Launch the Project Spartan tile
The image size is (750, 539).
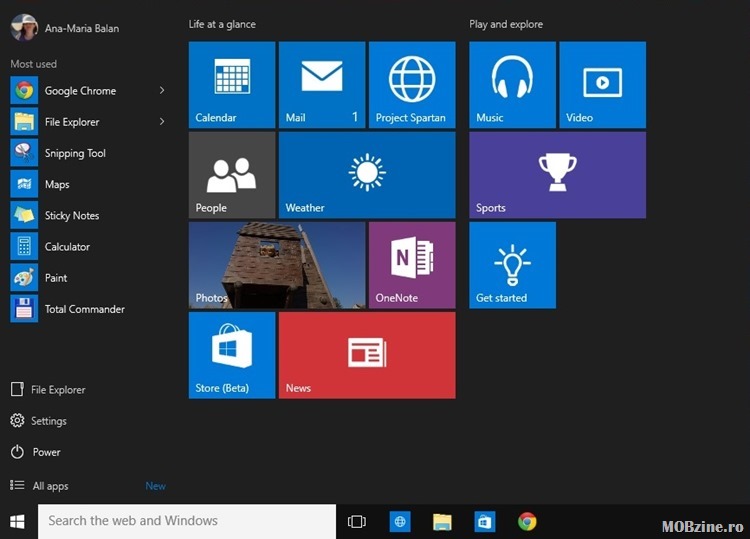pos(412,85)
